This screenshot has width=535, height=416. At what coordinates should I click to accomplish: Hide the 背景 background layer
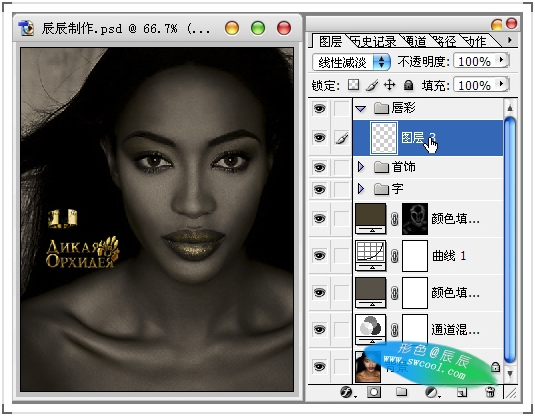[320, 367]
